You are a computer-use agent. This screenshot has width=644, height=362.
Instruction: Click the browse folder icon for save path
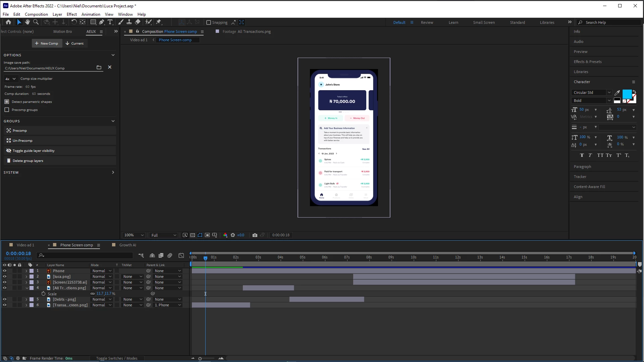[x=99, y=67]
